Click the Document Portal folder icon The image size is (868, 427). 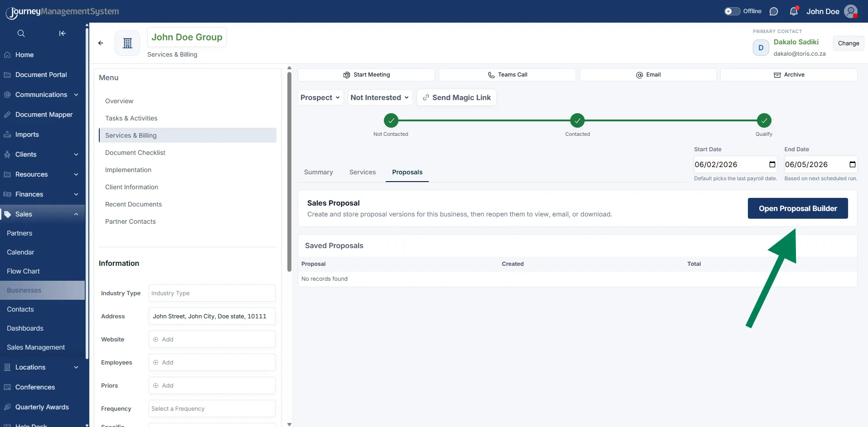(7, 75)
